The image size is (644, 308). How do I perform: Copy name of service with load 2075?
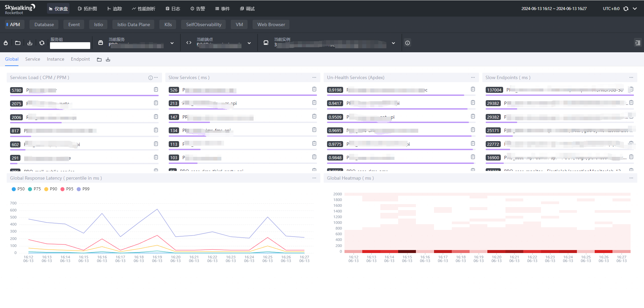156,103
